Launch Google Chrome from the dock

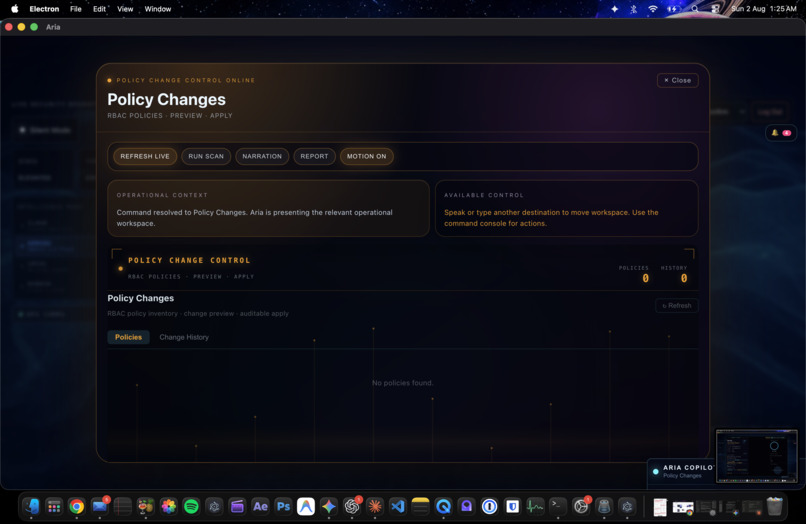tap(77, 507)
